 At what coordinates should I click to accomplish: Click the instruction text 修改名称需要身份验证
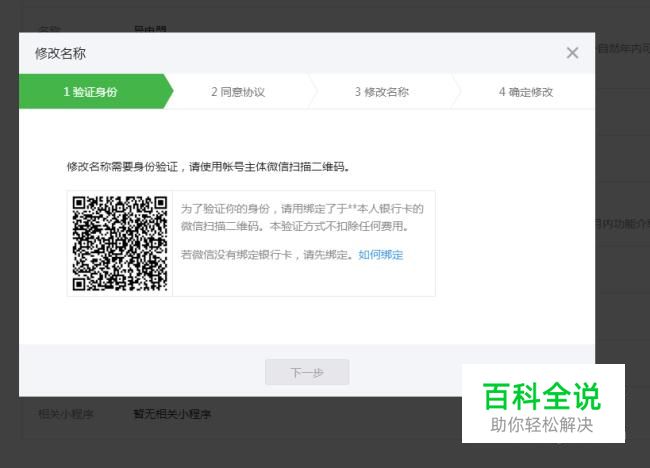122,167
